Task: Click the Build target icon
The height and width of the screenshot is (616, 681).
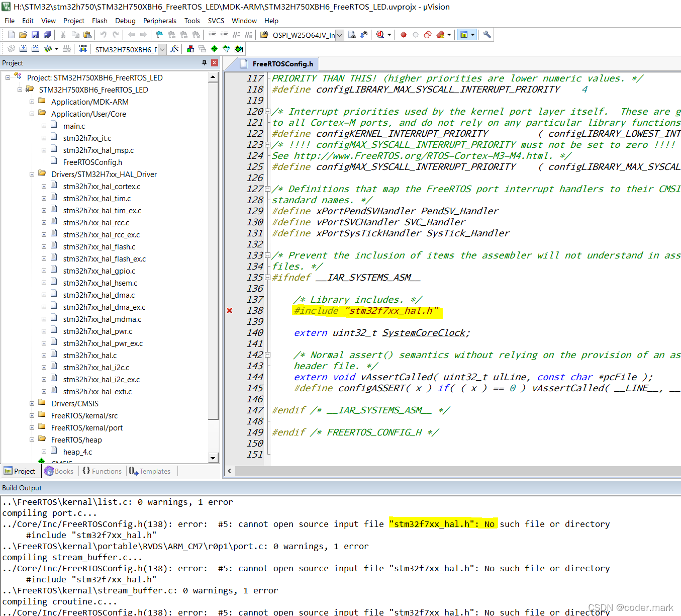Action: pyautogui.click(x=24, y=49)
